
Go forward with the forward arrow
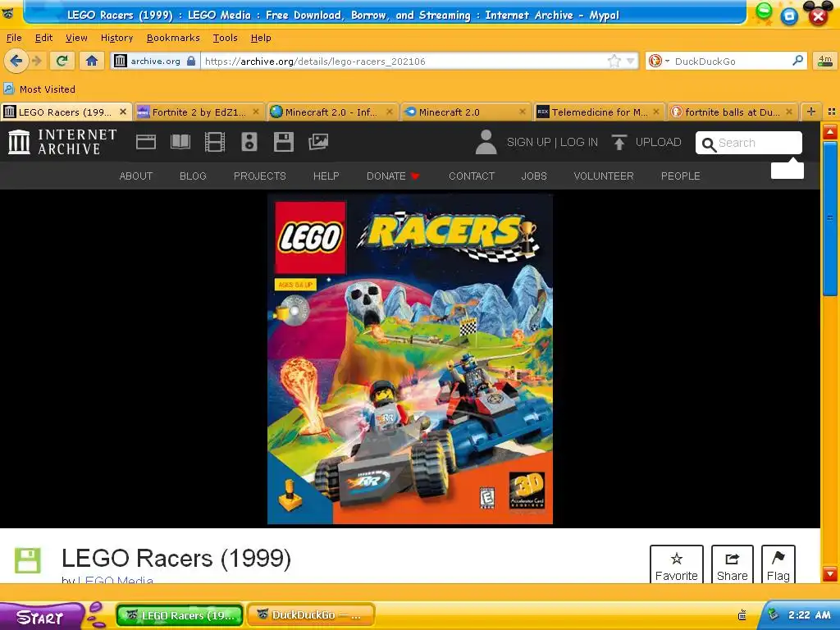point(37,61)
